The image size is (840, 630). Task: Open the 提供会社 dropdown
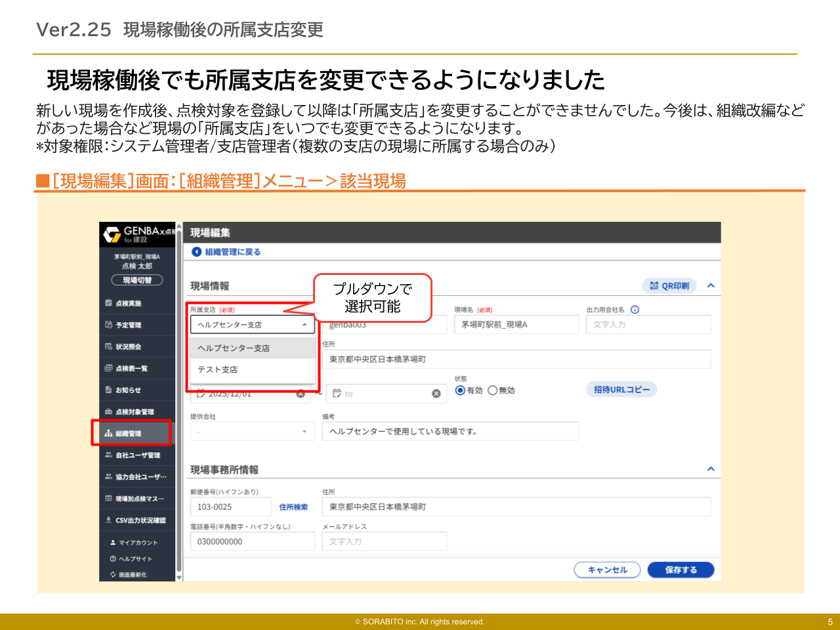(x=253, y=432)
